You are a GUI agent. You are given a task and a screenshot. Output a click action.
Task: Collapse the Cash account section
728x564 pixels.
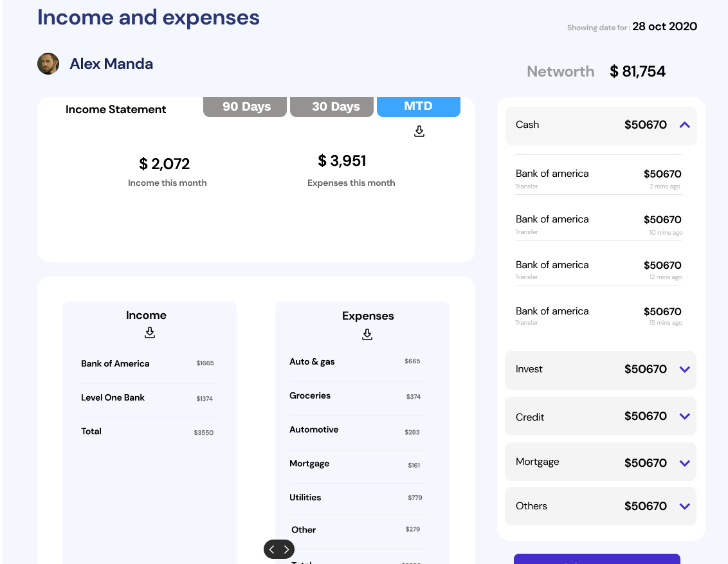tap(685, 125)
